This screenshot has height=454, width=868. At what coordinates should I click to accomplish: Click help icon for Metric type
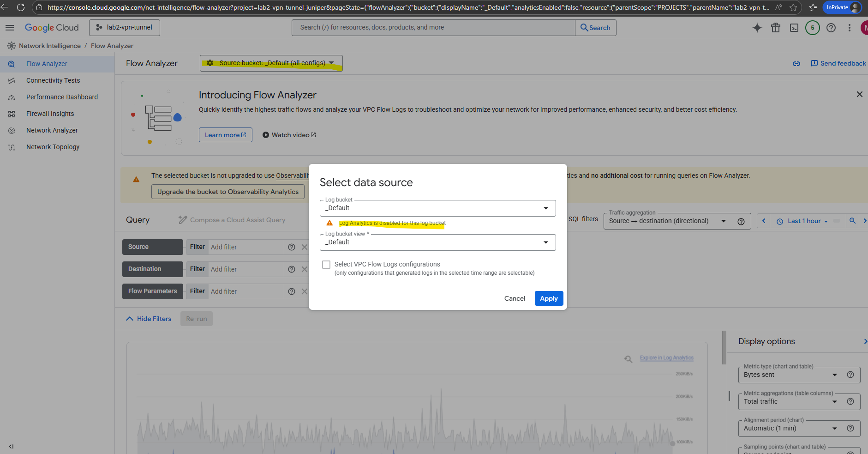coord(850,375)
